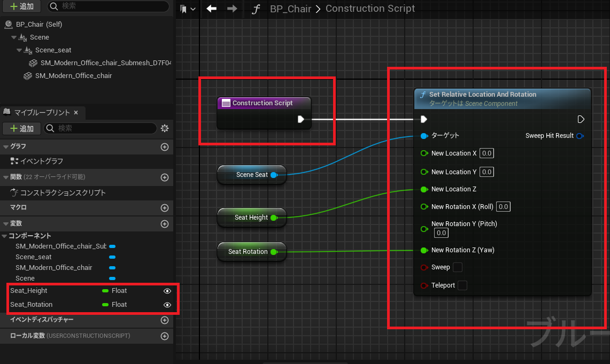Add a new function with plus icon

coord(165,177)
